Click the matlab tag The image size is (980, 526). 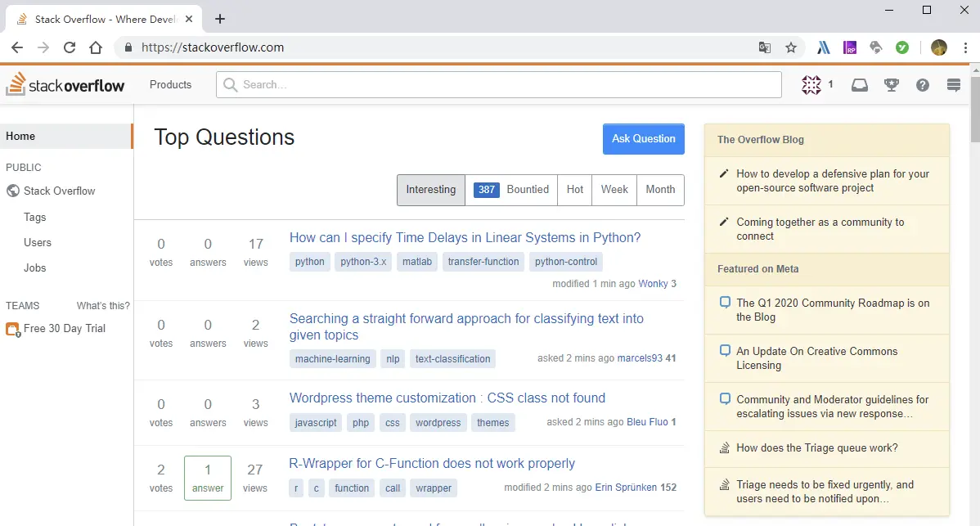click(x=417, y=262)
